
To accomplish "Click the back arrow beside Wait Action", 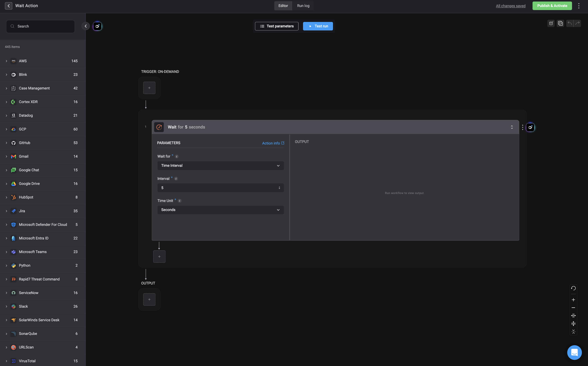I will coord(9,6).
